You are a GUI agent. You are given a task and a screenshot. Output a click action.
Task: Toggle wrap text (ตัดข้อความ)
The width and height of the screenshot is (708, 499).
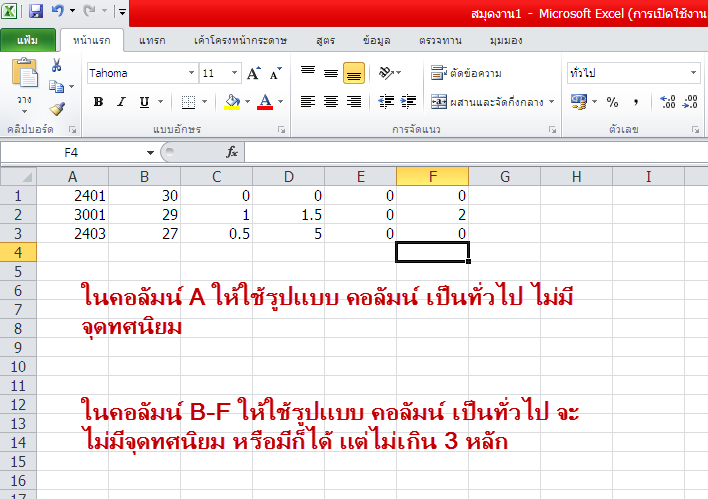click(x=466, y=73)
